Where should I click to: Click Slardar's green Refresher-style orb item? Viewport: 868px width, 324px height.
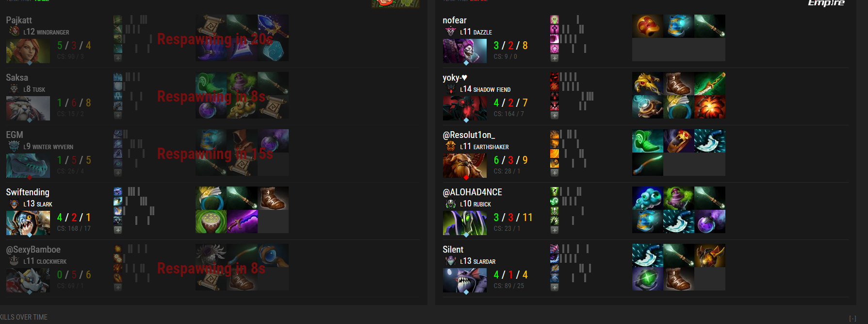pyautogui.click(x=648, y=279)
